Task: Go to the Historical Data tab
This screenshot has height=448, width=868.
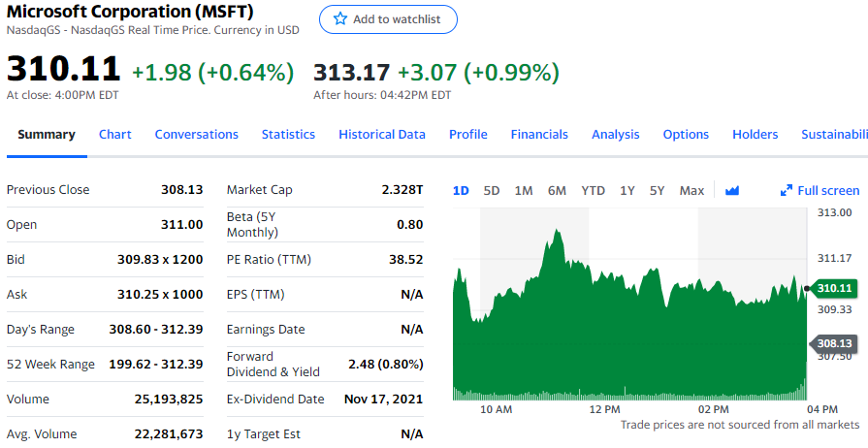Action: (x=382, y=135)
